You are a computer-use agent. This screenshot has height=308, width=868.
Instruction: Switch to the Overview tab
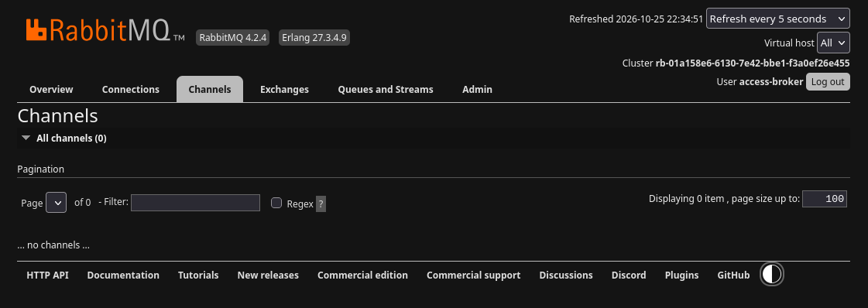(x=51, y=89)
